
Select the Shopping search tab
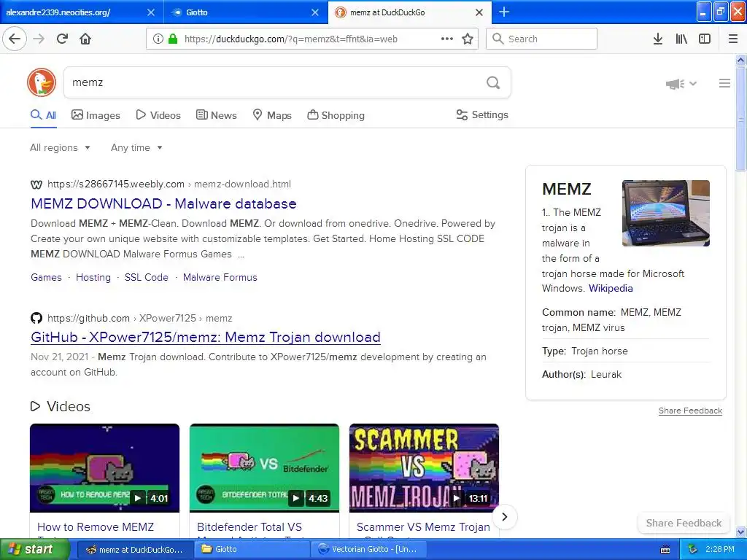(336, 115)
